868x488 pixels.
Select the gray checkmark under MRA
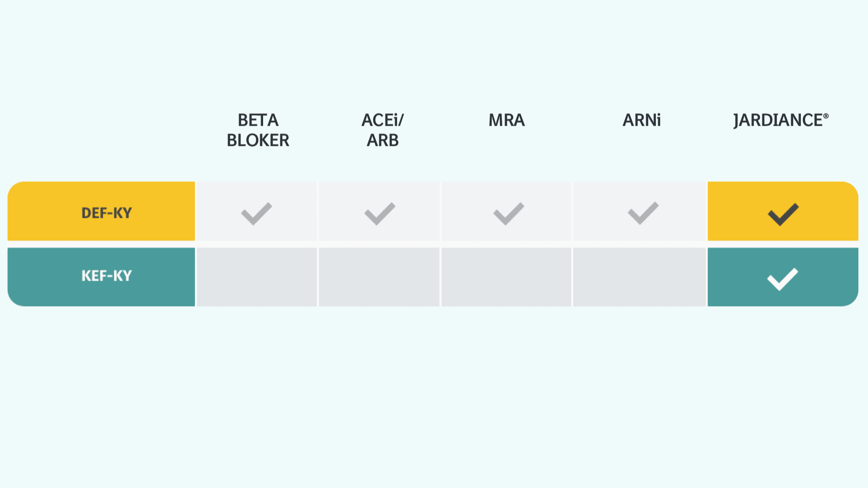(508, 214)
